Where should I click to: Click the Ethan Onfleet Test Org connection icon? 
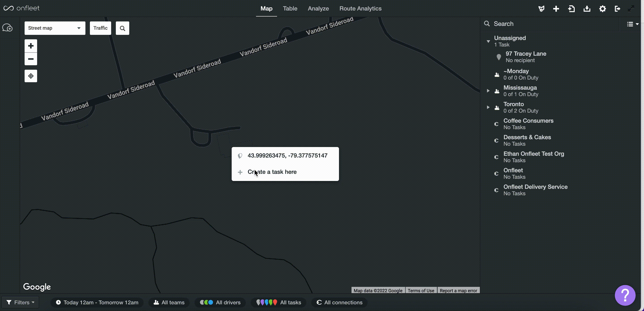[x=496, y=157]
